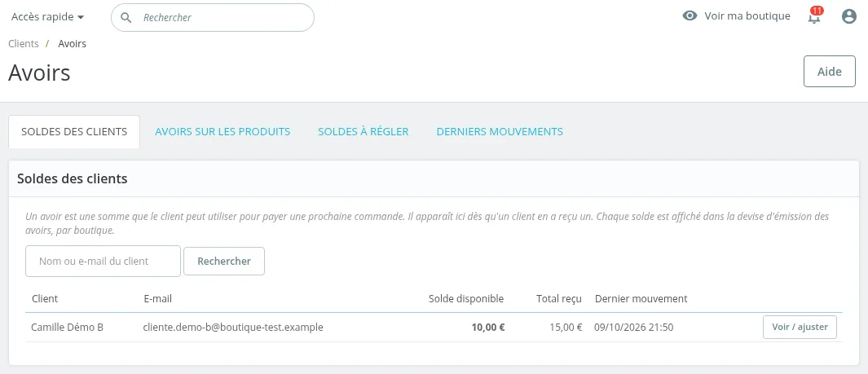The height and width of the screenshot is (374, 868).
Task: Switch to Soldes à régler tab
Action: 364,132
